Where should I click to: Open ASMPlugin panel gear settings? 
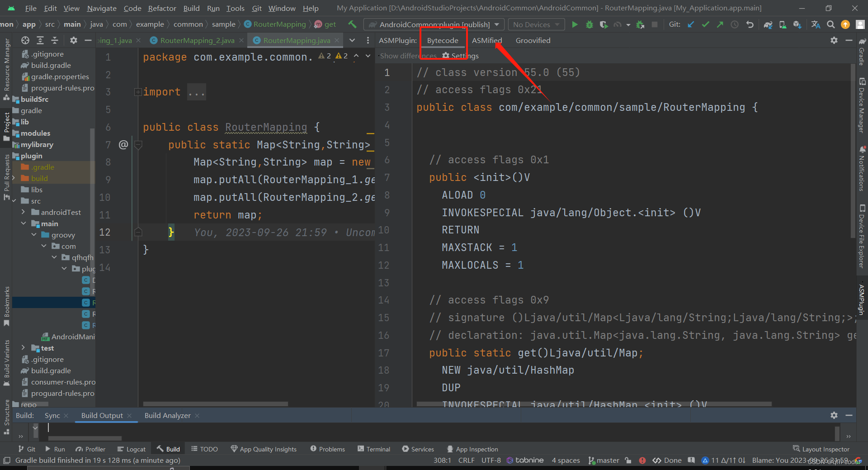[x=834, y=40]
